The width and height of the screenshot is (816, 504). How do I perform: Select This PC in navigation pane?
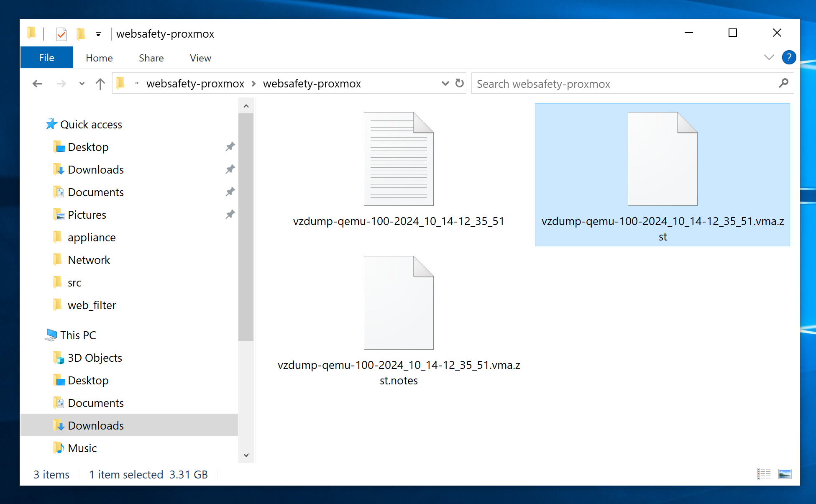click(x=78, y=335)
